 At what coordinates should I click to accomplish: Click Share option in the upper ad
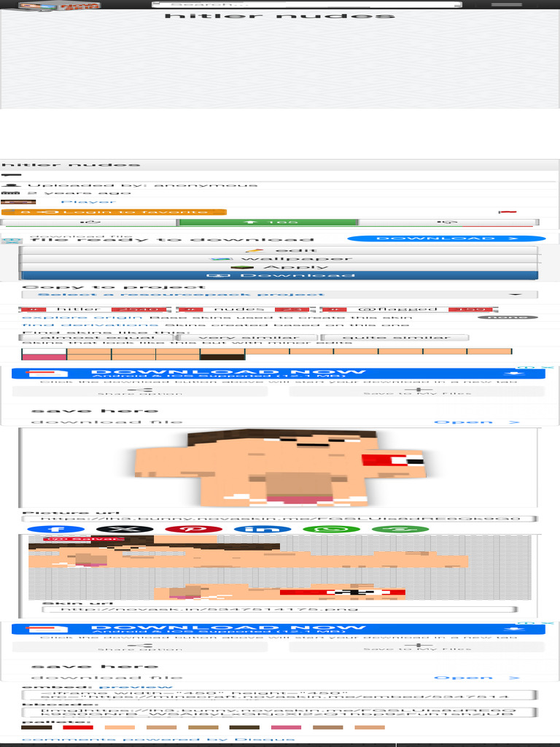(x=140, y=392)
